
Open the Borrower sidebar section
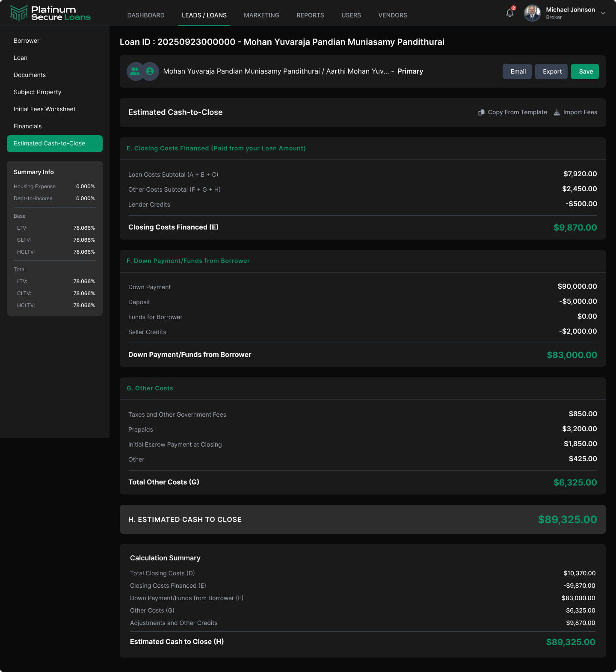click(x=55, y=41)
